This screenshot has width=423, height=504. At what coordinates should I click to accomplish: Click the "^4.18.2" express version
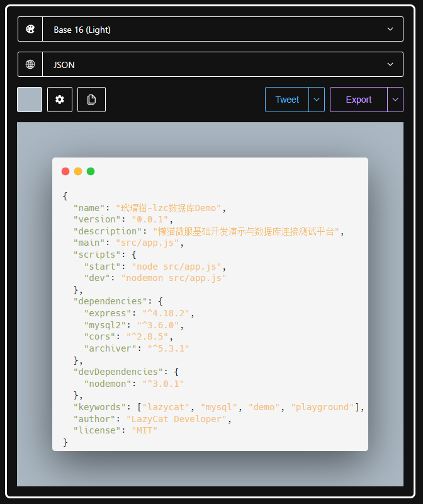pos(166,313)
